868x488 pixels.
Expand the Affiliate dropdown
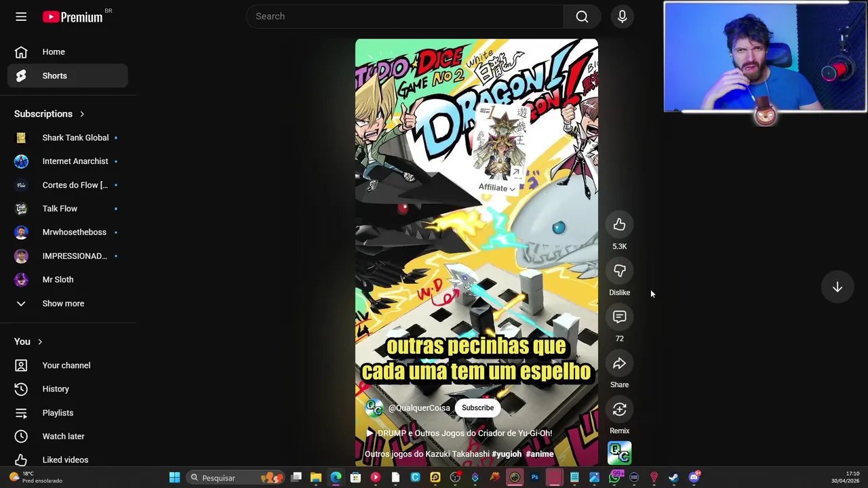click(497, 188)
